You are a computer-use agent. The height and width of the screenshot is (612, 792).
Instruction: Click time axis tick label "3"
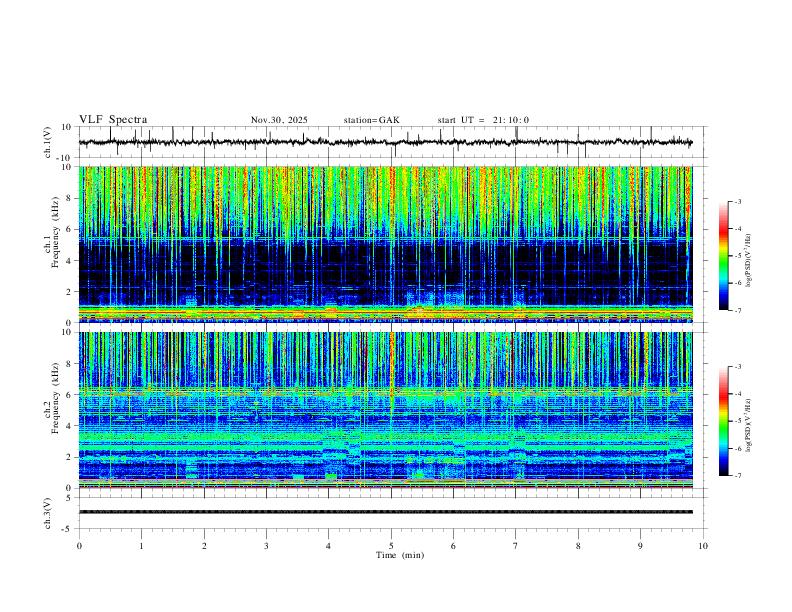[x=266, y=546]
